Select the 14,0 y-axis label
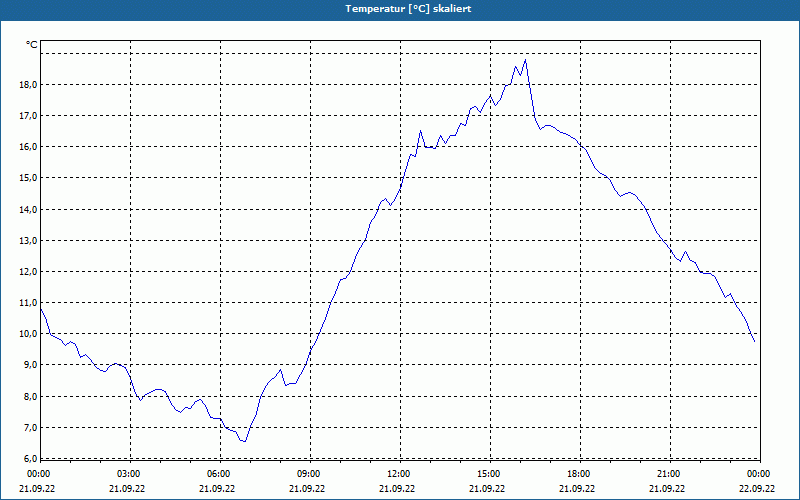This screenshot has height=500, width=800. click(28, 210)
